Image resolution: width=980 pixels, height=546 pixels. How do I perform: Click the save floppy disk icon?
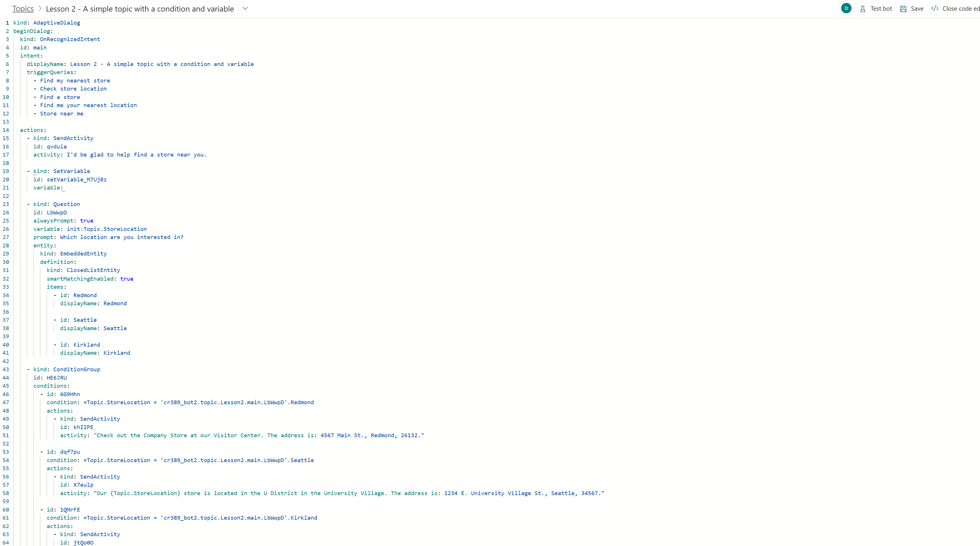pos(903,9)
